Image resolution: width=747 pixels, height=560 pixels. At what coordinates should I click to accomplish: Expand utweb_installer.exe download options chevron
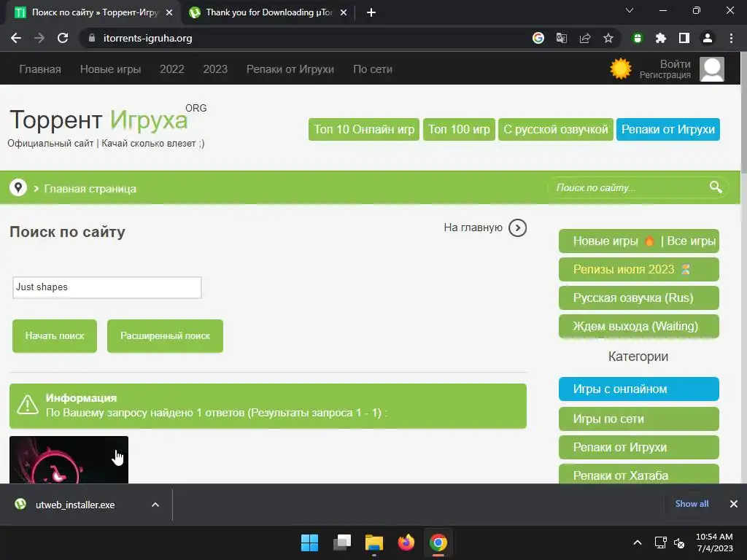click(155, 505)
